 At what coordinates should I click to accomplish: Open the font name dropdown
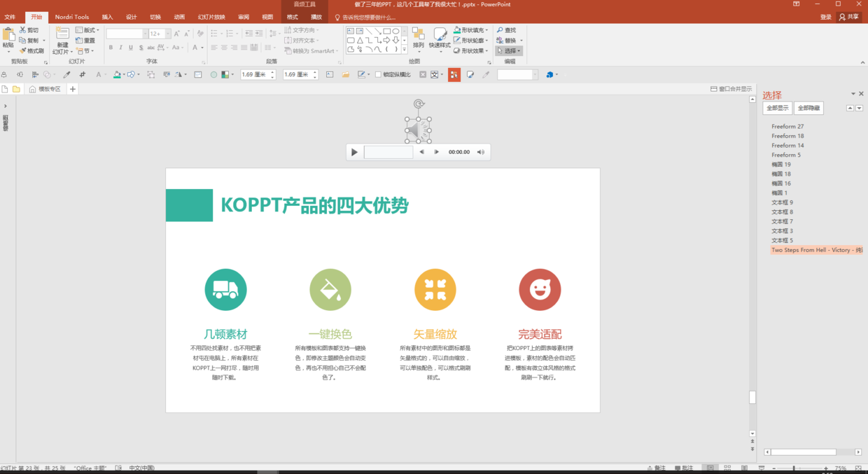coord(145,34)
